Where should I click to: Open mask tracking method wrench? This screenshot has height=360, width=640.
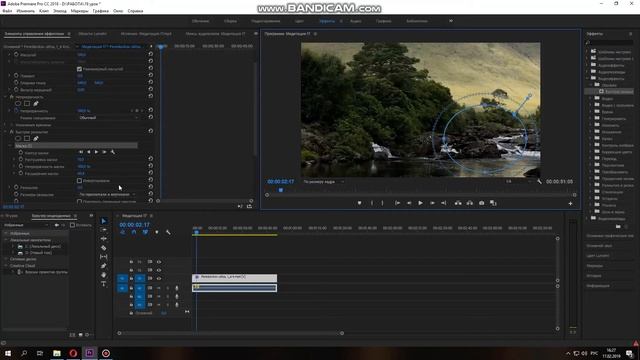(113, 152)
